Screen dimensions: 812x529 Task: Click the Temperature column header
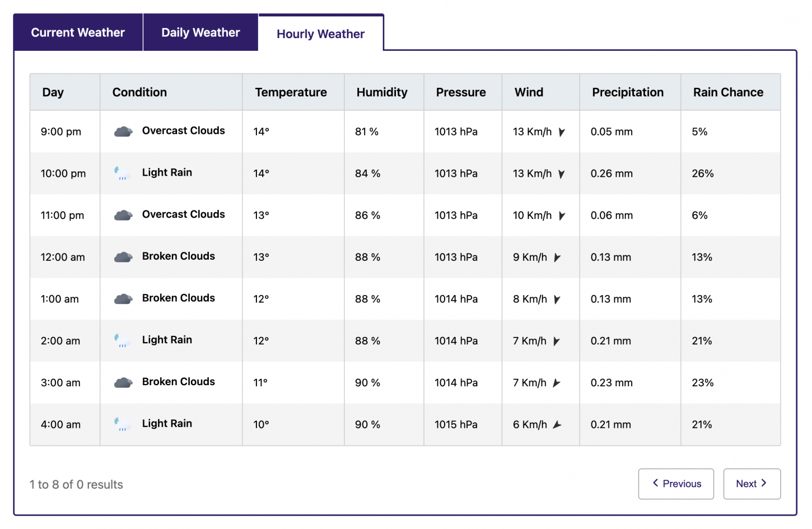pyautogui.click(x=291, y=92)
